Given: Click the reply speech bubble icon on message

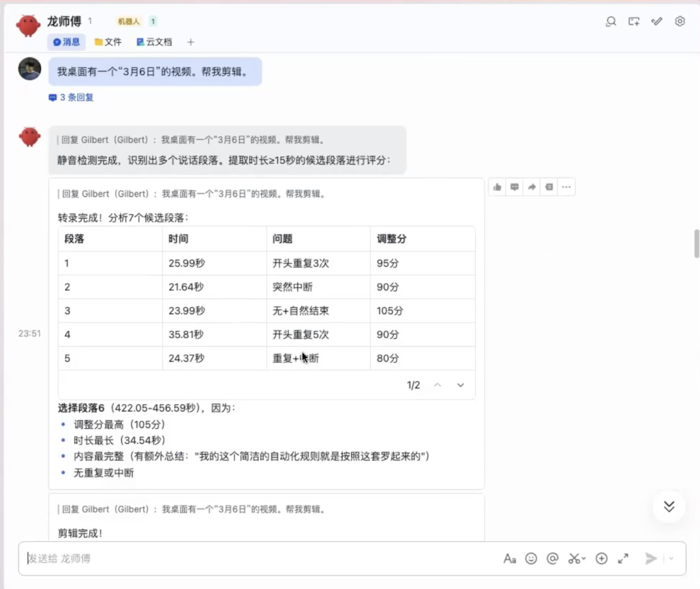Looking at the screenshot, I should [515, 187].
